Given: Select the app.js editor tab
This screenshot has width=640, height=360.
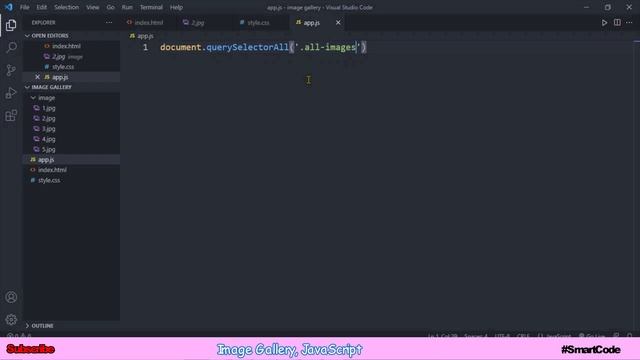Looking at the screenshot, I should pos(312,23).
